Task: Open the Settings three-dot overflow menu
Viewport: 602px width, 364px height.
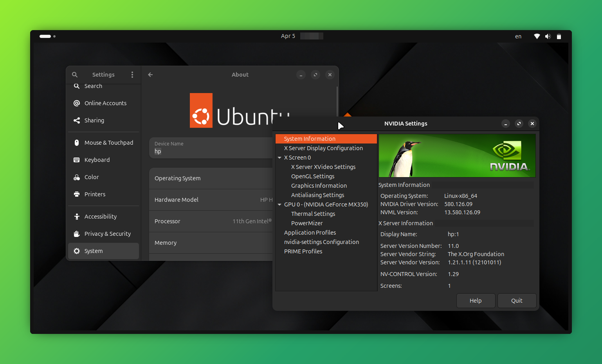Action: tap(132, 74)
